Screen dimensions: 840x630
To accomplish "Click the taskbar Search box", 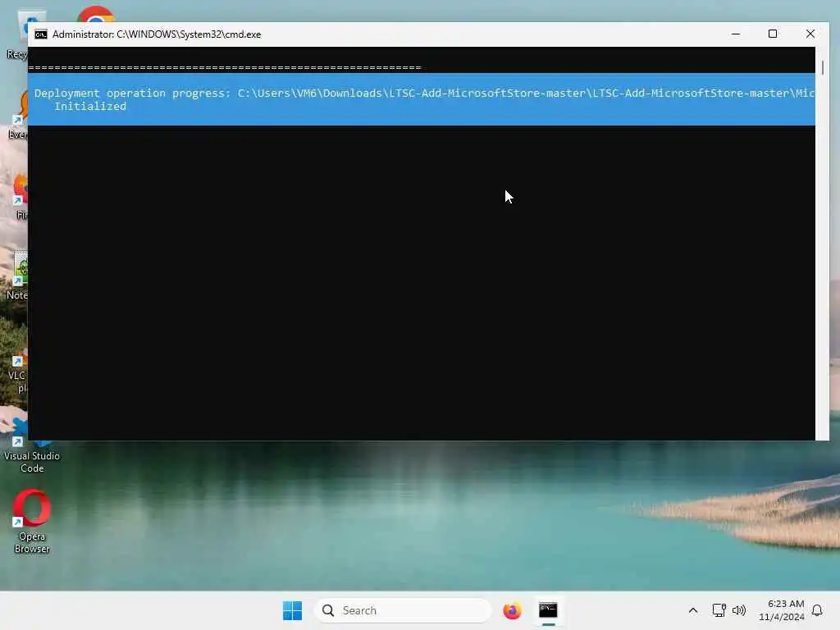I will click(402, 610).
